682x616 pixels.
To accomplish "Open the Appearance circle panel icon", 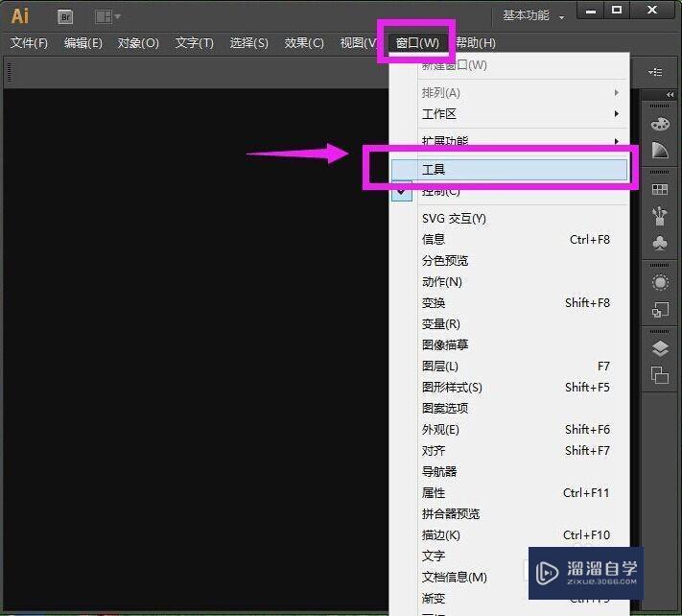I will point(660,283).
